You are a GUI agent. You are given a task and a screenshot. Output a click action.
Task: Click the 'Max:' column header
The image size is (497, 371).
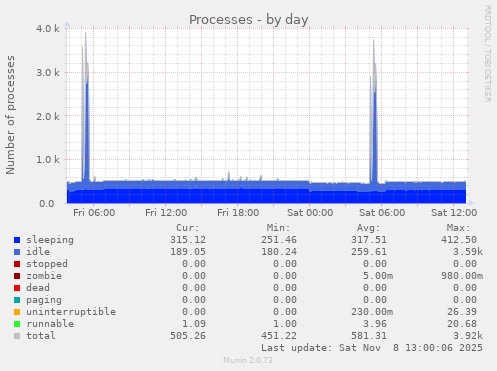click(x=459, y=228)
